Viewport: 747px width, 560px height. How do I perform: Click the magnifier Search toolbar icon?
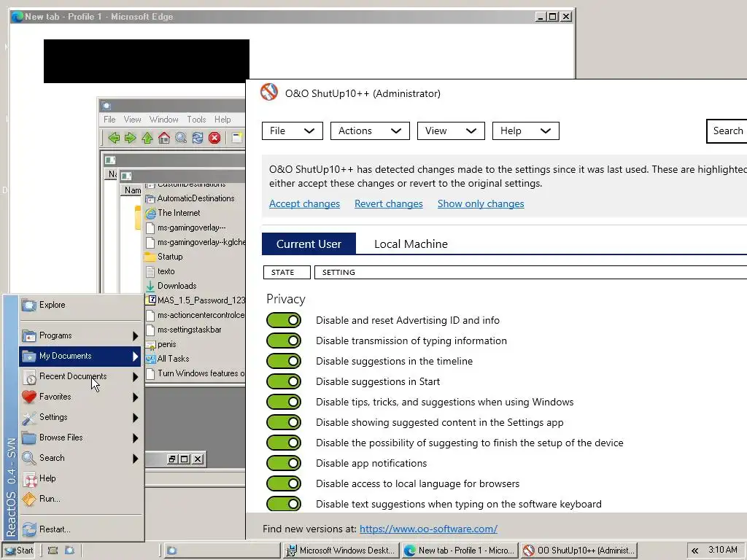coord(181,138)
